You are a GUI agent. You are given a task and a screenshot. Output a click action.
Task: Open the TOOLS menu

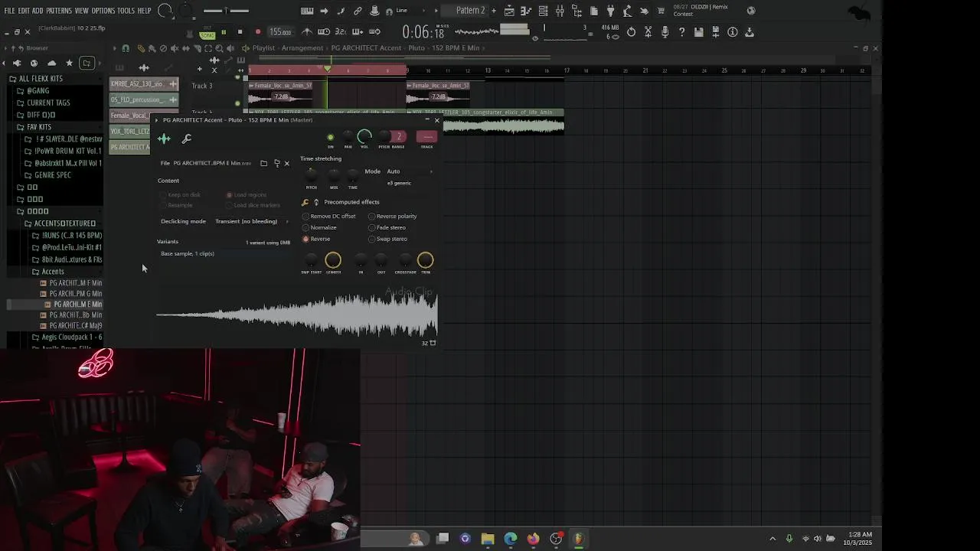coord(126,11)
